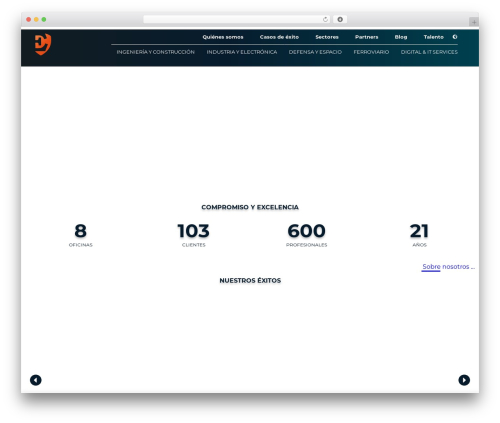Go to the Talento section
This screenshot has height=423, width=500.
[x=433, y=37]
